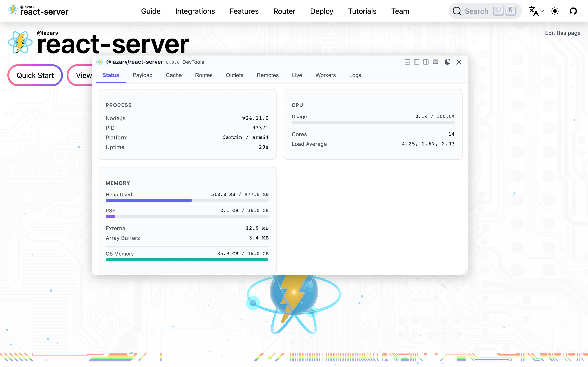Viewport: 588px width, 367px height.
Task: Dock DevTools to the bottom
Action: pyautogui.click(x=407, y=62)
